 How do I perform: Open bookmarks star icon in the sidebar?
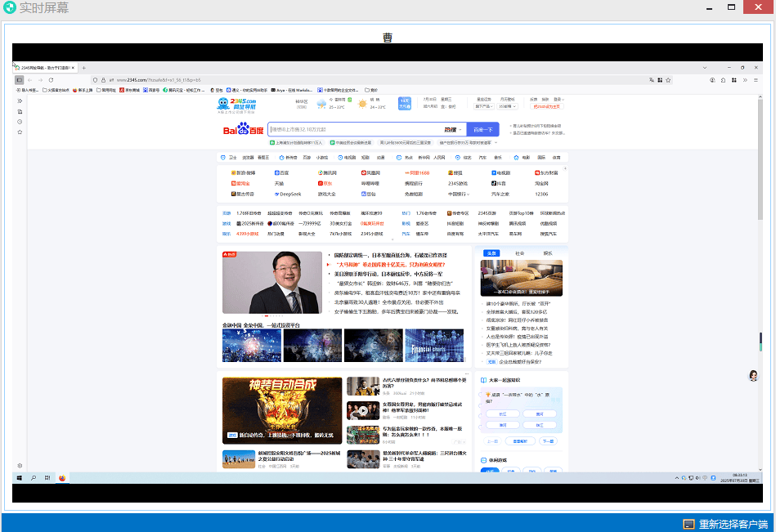(20, 132)
